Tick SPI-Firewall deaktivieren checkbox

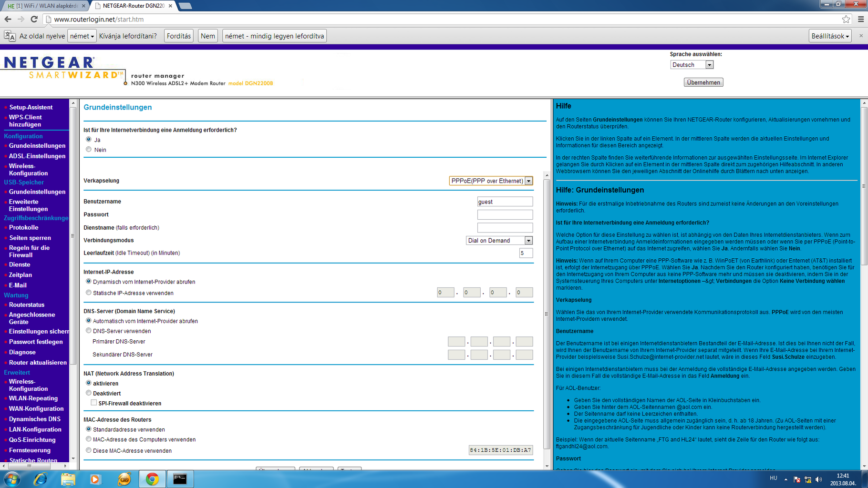point(94,403)
